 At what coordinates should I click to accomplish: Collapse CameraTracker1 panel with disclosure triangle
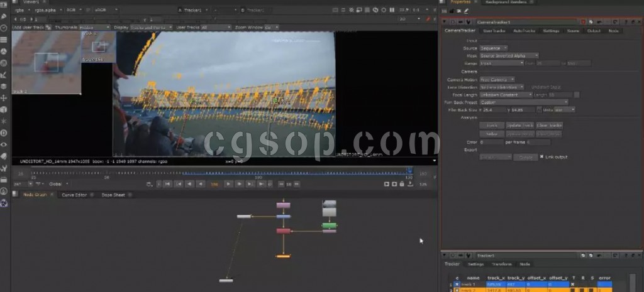coord(445,22)
